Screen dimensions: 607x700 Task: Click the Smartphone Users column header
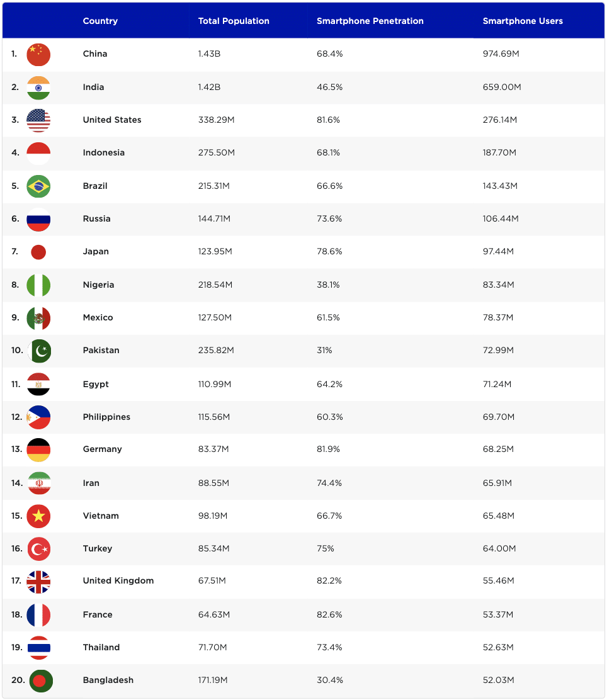[x=523, y=21]
